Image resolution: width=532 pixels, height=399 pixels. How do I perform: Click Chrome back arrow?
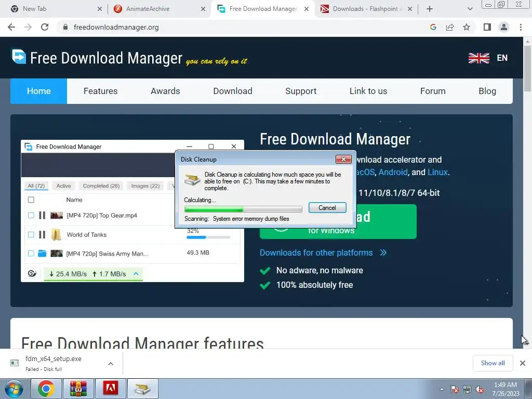click(x=11, y=27)
